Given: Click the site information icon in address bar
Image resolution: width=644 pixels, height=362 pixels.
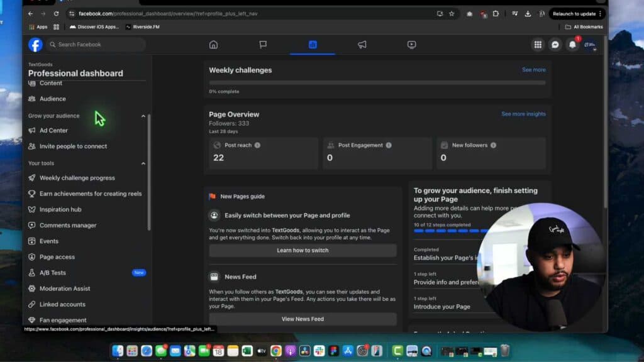Looking at the screenshot, I should pyautogui.click(x=72, y=14).
